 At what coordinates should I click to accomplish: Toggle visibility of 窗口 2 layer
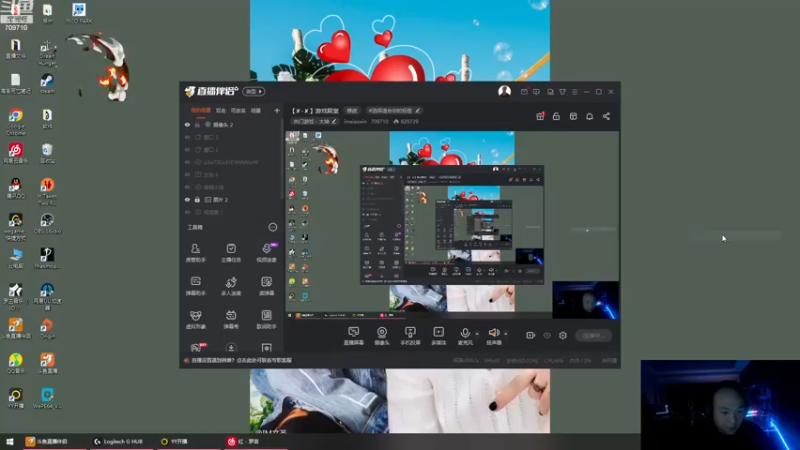187,149
